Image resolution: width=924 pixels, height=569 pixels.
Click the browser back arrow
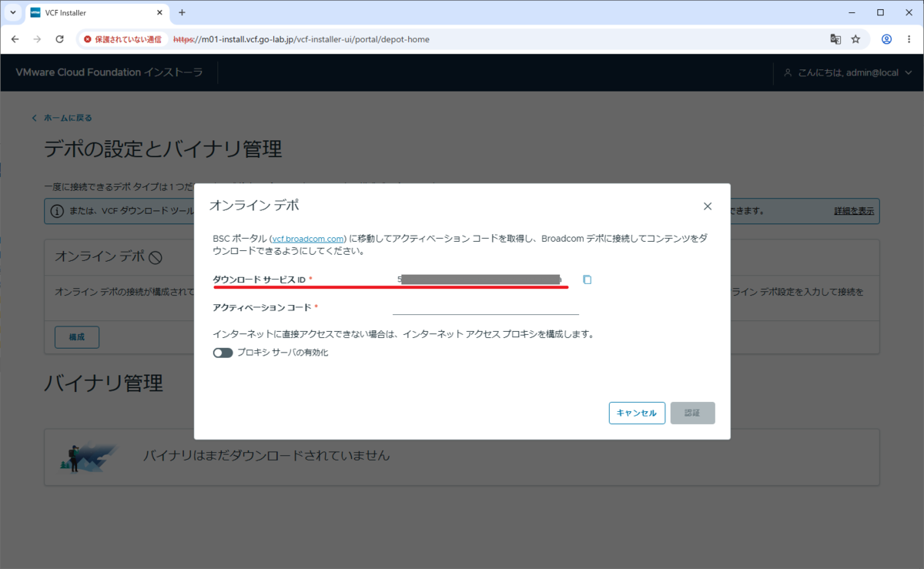(15, 39)
